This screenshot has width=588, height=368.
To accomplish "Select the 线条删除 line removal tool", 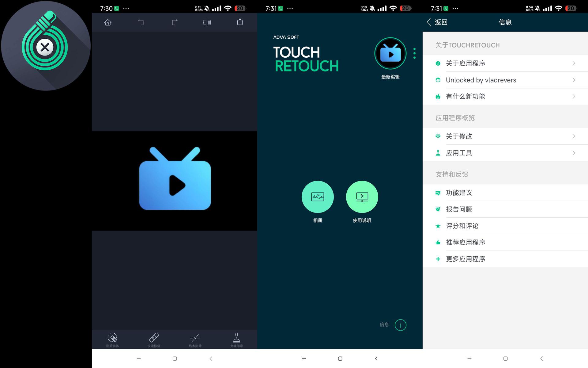I will tap(195, 340).
